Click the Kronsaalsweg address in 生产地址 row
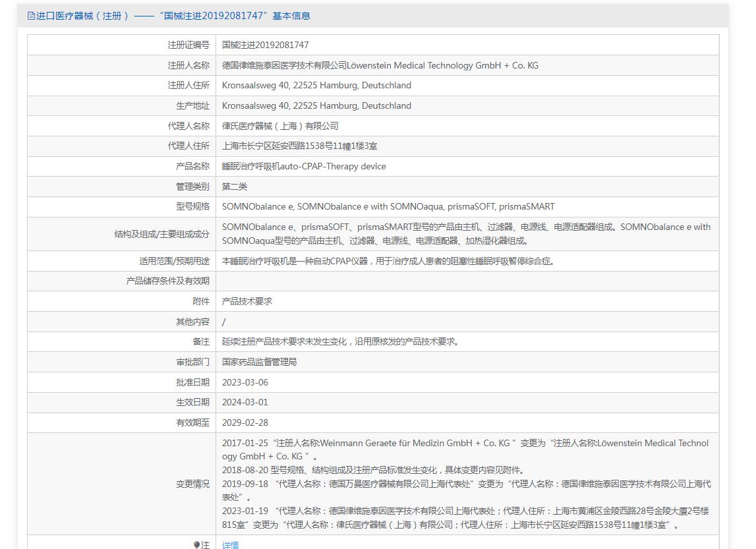Screen dimensions: 756x549 pos(316,105)
